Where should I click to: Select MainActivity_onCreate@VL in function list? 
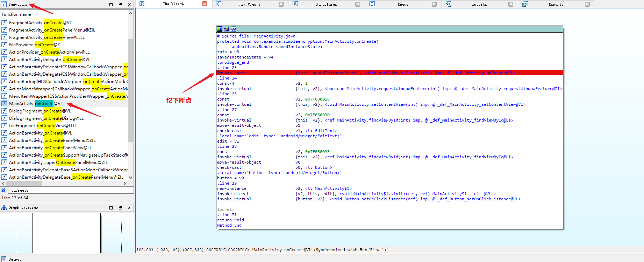[x=36, y=103]
